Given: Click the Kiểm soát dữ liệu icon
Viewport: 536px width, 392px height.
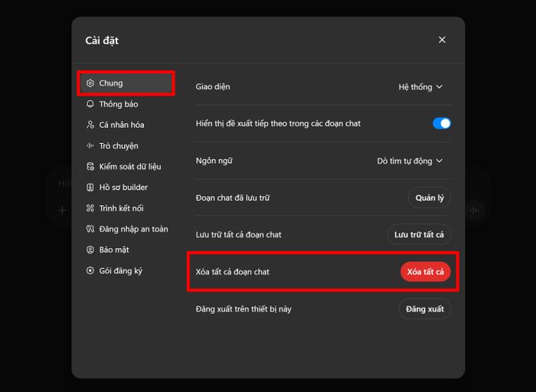Looking at the screenshot, I should point(90,166).
